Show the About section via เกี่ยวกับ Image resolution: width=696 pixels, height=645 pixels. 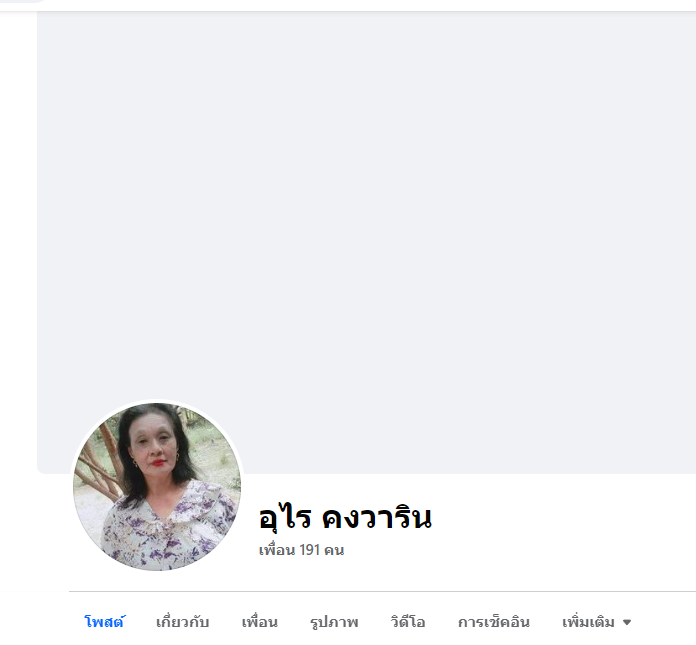coord(182,621)
